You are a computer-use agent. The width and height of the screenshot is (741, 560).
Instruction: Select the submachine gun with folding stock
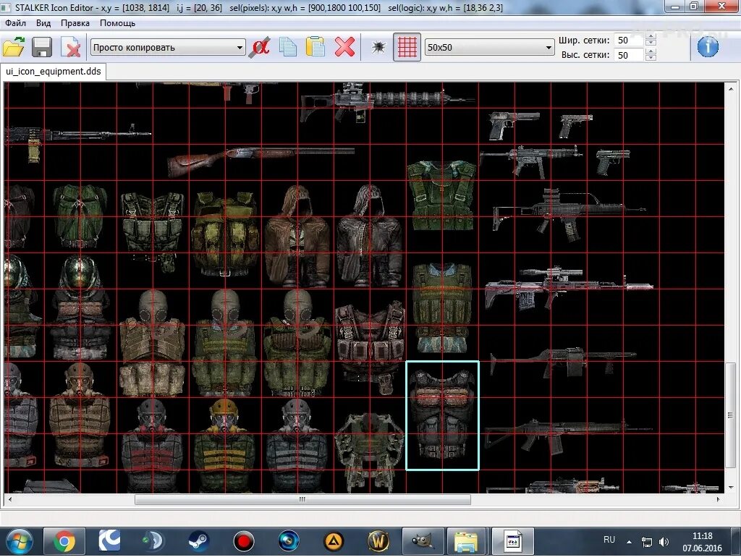click(x=530, y=161)
